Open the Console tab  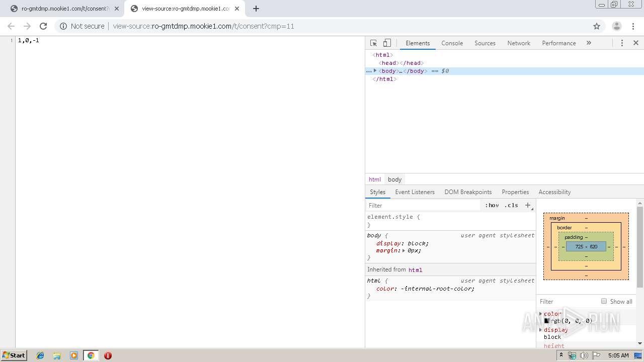tap(452, 43)
